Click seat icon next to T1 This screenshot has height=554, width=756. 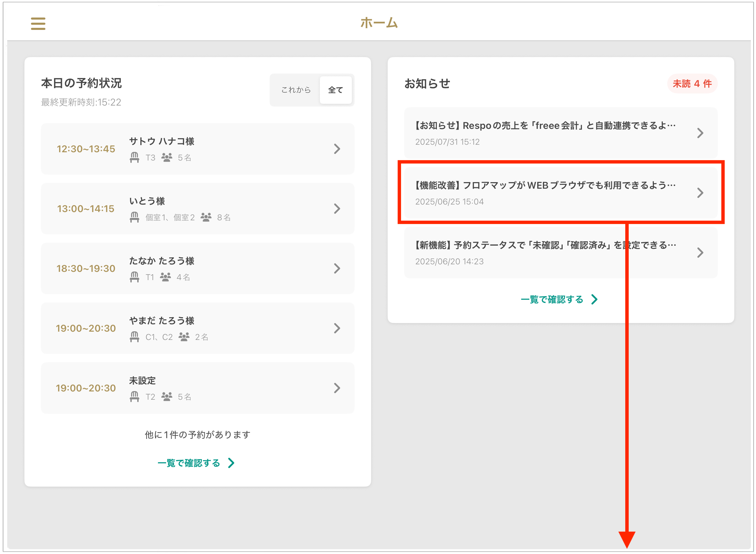(134, 277)
